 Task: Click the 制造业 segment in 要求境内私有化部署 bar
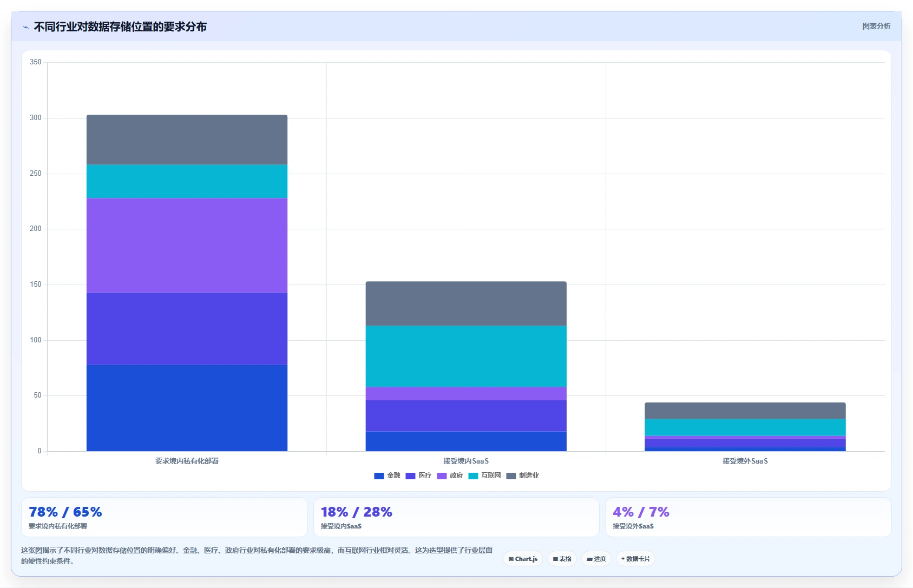tap(187, 140)
